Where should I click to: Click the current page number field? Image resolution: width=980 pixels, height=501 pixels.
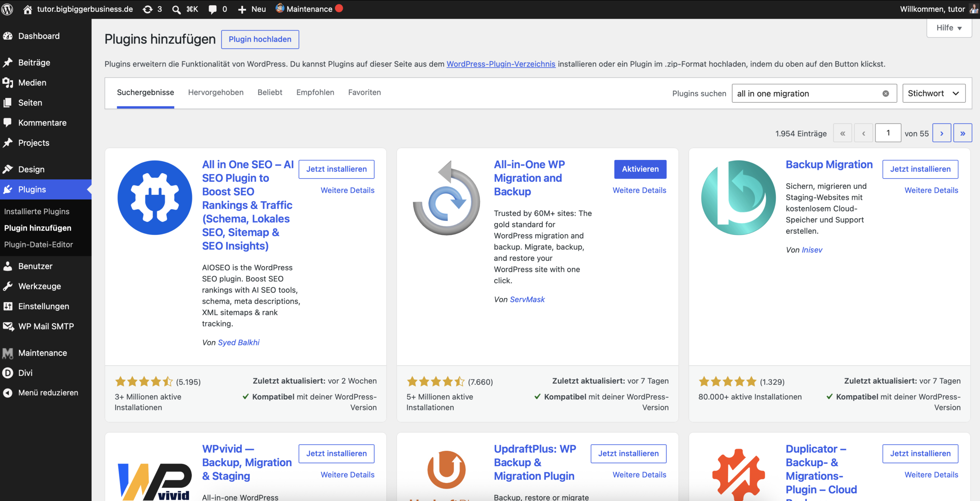click(x=888, y=133)
